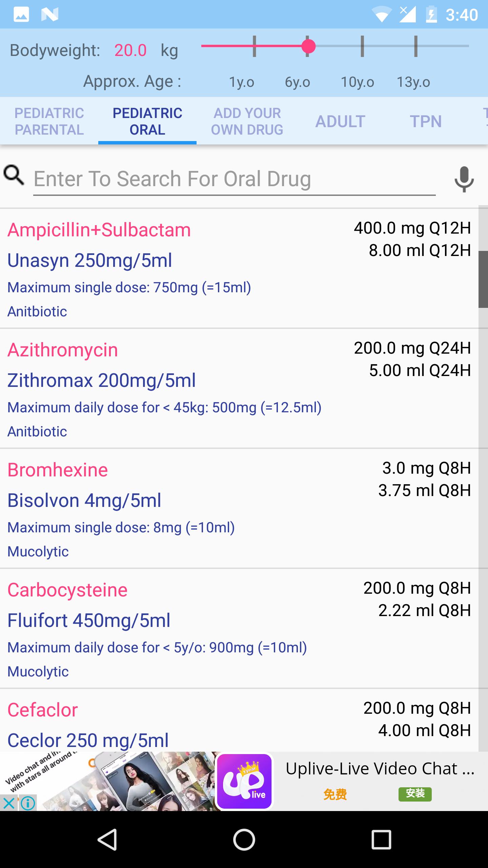Activate voice search microphone

464,179
